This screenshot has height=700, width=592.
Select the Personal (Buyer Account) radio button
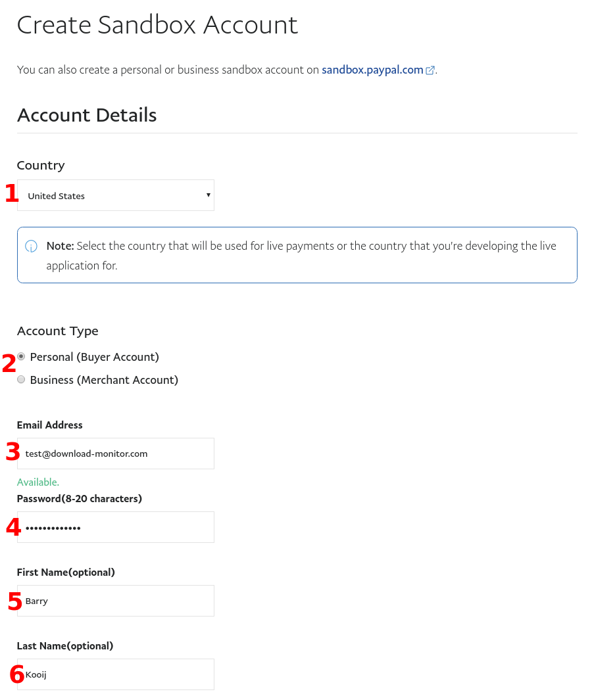[22, 357]
